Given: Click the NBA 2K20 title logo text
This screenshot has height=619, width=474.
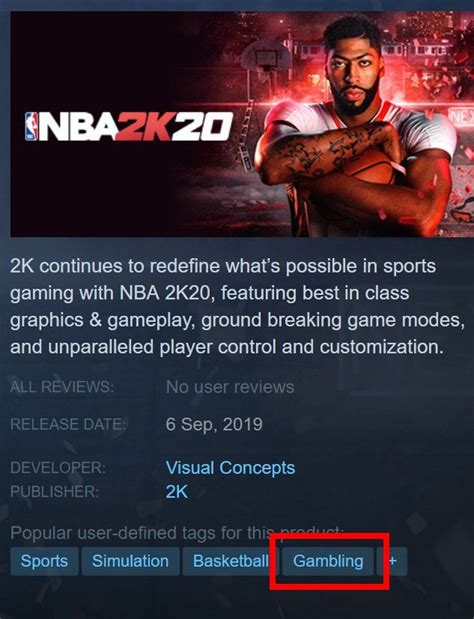Looking at the screenshot, I should click(x=129, y=126).
